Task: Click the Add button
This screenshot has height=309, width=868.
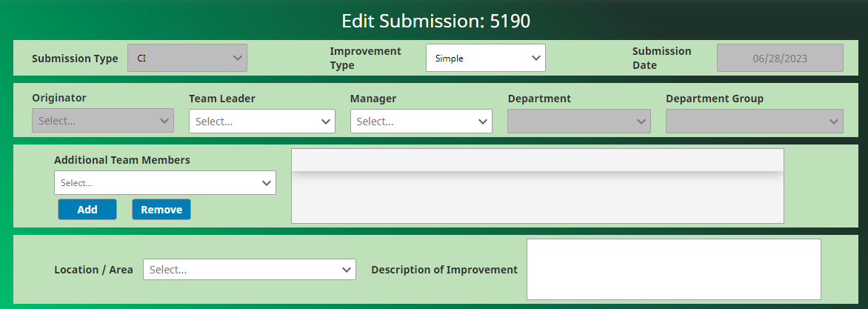Action: pos(87,209)
